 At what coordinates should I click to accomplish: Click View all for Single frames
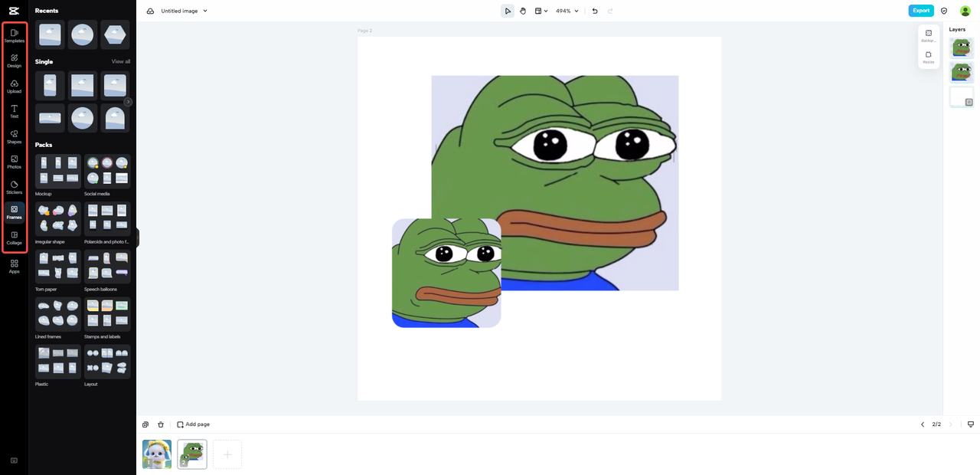(x=121, y=61)
